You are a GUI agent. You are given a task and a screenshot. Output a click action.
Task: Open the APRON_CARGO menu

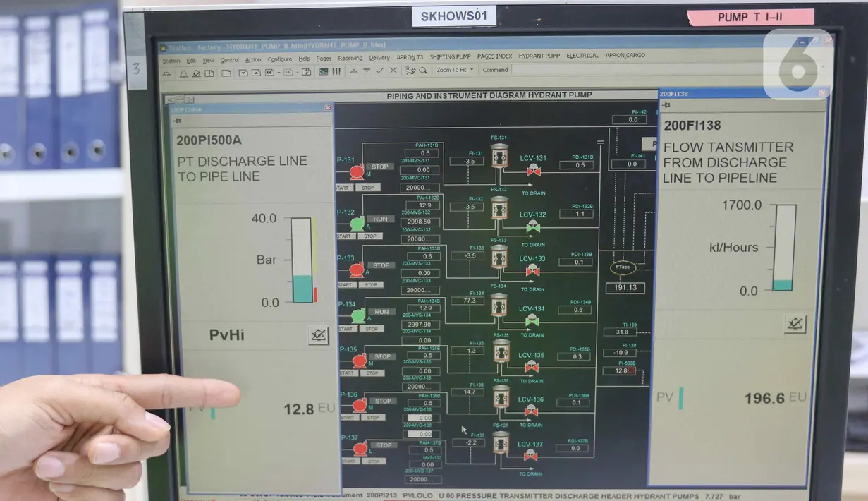pyautogui.click(x=625, y=55)
